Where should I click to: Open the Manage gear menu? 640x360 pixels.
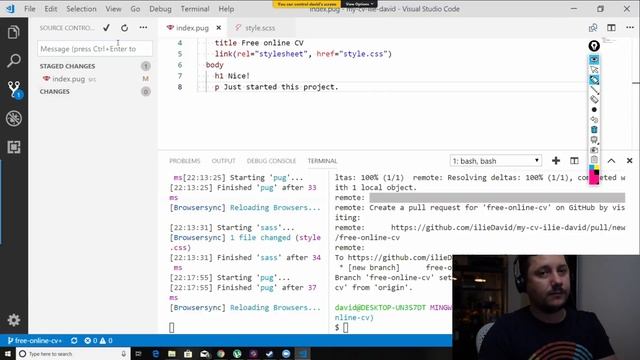[13, 320]
